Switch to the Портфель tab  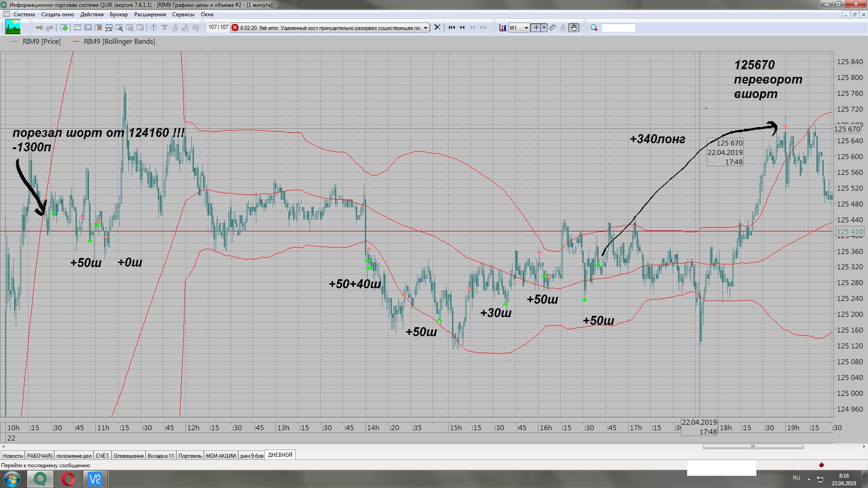(190, 455)
